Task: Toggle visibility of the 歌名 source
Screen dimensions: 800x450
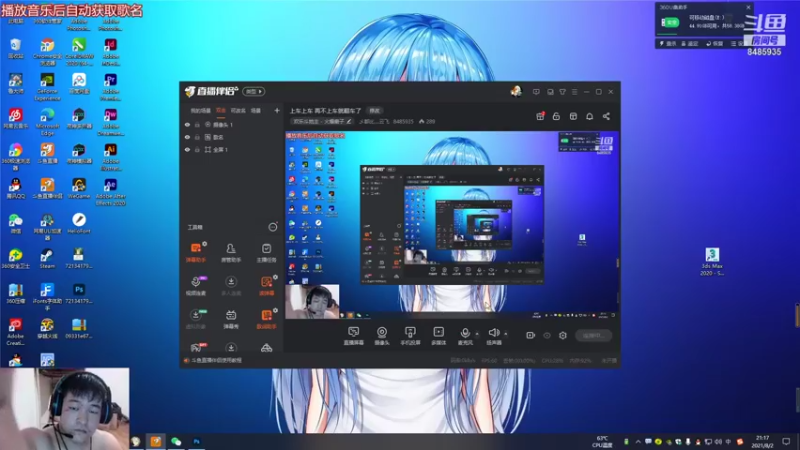Action: (x=187, y=137)
